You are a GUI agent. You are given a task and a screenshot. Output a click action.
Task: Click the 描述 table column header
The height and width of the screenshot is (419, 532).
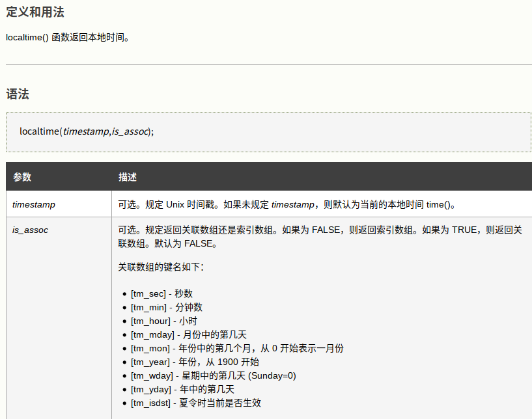128,177
